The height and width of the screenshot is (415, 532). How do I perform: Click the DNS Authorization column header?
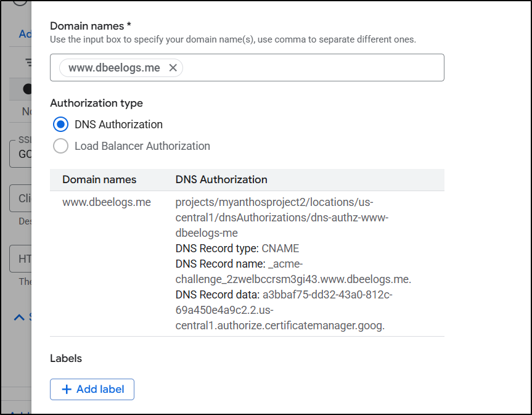point(221,180)
